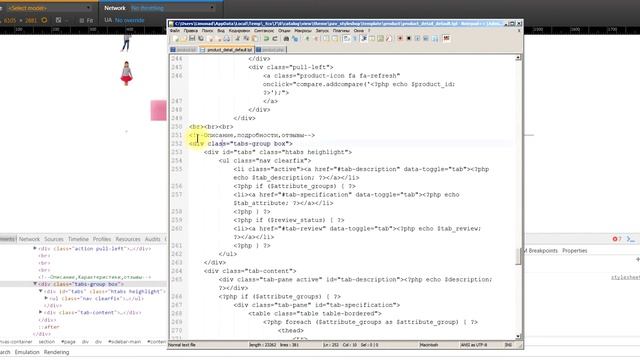The image size is (640, 360).
Task: Click the red error count icon
Action: (616, 239)
